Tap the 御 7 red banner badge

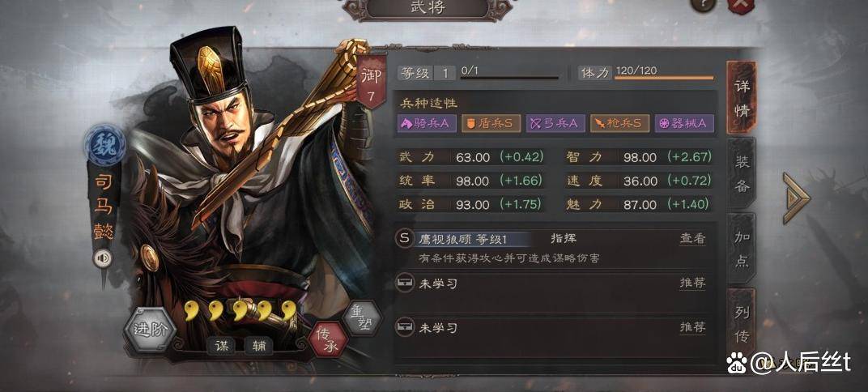[370, 81]
